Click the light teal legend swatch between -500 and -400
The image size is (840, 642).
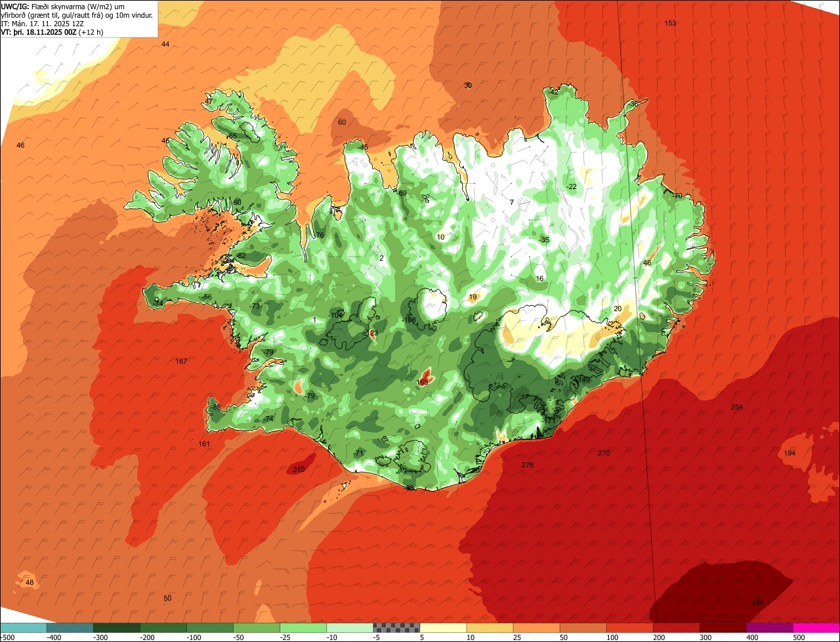pos(24,628)
